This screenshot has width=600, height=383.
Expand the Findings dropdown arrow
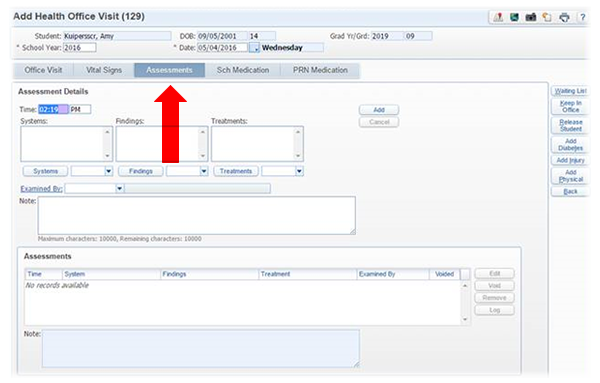(204, 171)
